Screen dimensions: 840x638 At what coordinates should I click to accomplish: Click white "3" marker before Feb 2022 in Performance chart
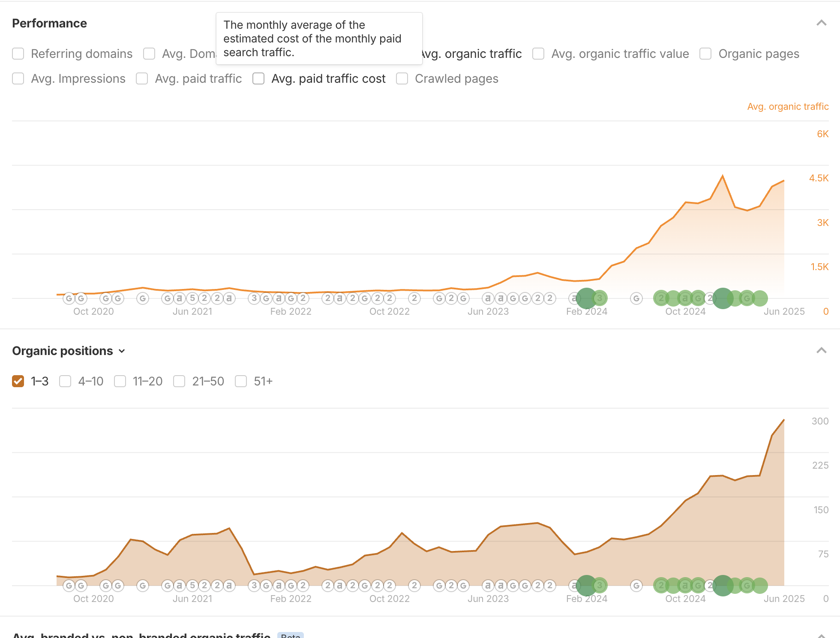254,298
